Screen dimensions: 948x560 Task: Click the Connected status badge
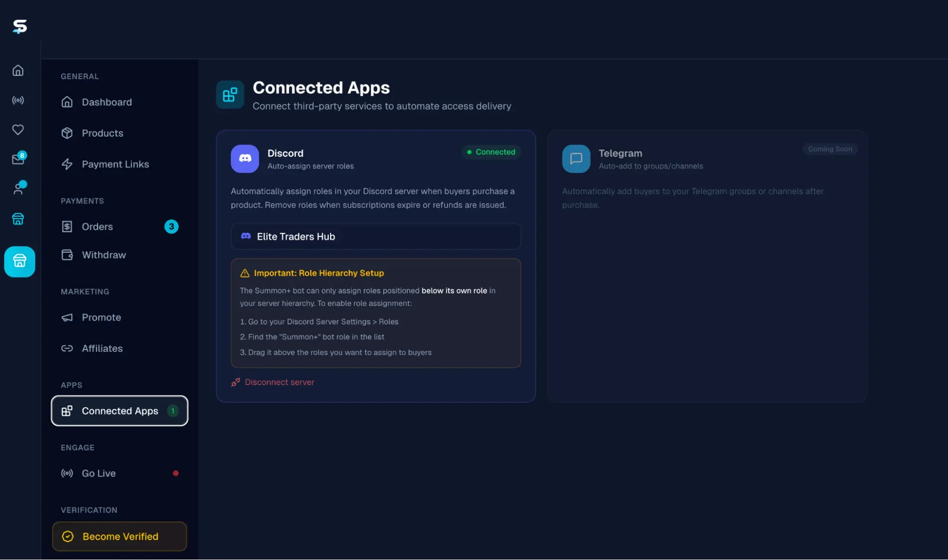[491, 152]
